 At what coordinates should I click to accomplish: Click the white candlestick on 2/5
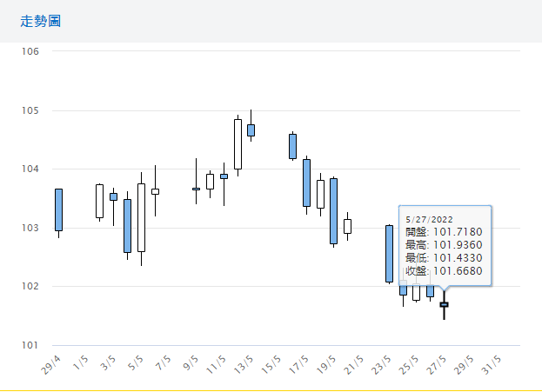tap(99, 201)
